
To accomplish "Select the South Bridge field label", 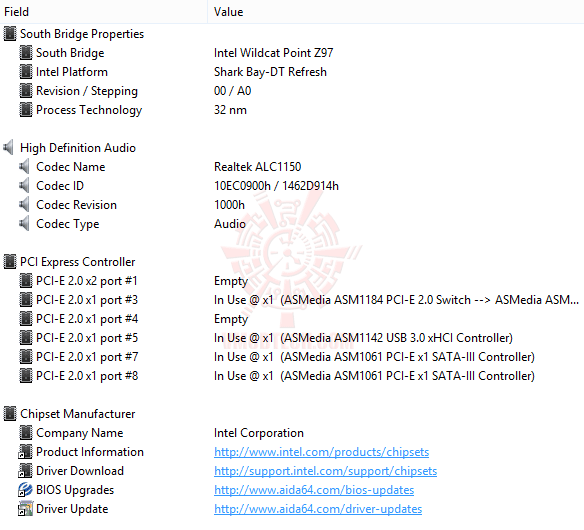I will [x=70, y=53].
